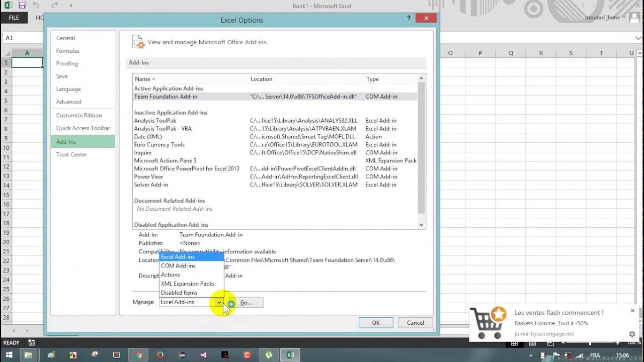Open Trust Center options page
The image size is (644, 362).
pos(83,155)
